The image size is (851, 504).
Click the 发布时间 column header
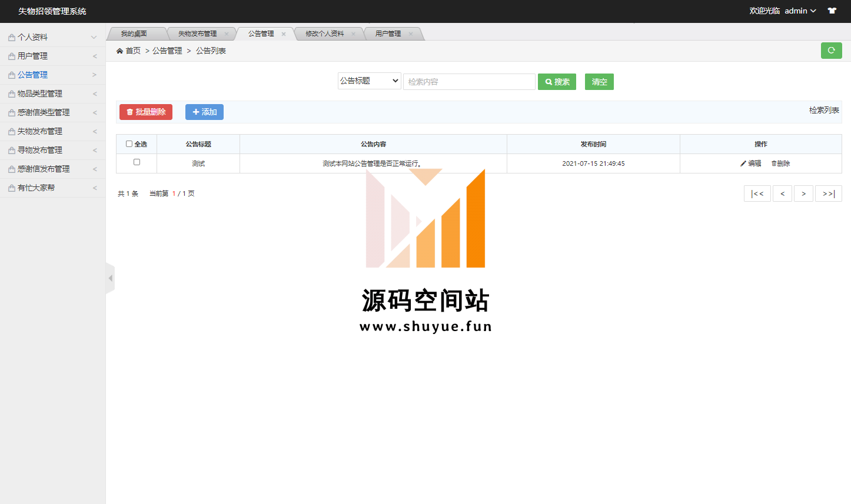point(593,144)
